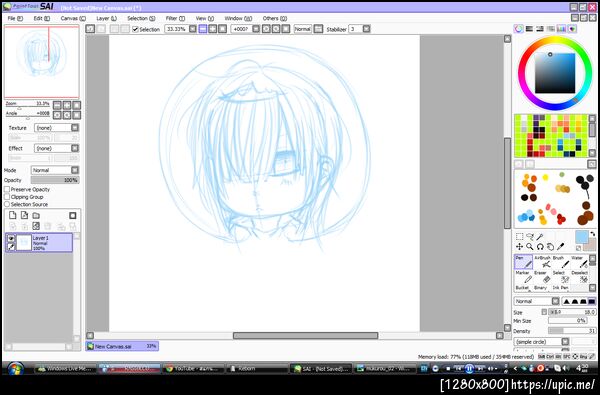Open the Filter menu
The width and height of the screenshot is (600, 395).
tap(175, 18)
